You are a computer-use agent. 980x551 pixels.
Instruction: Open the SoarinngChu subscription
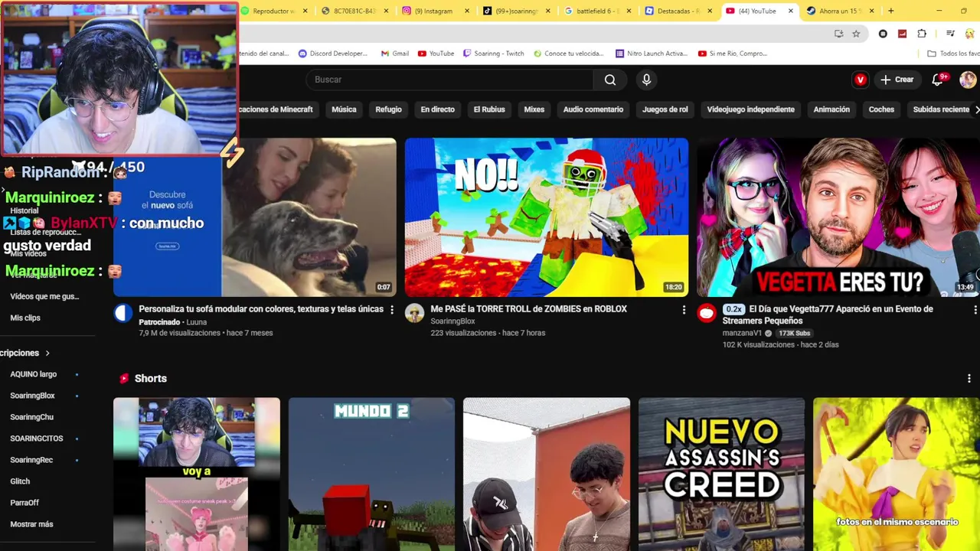click(31, 417)
